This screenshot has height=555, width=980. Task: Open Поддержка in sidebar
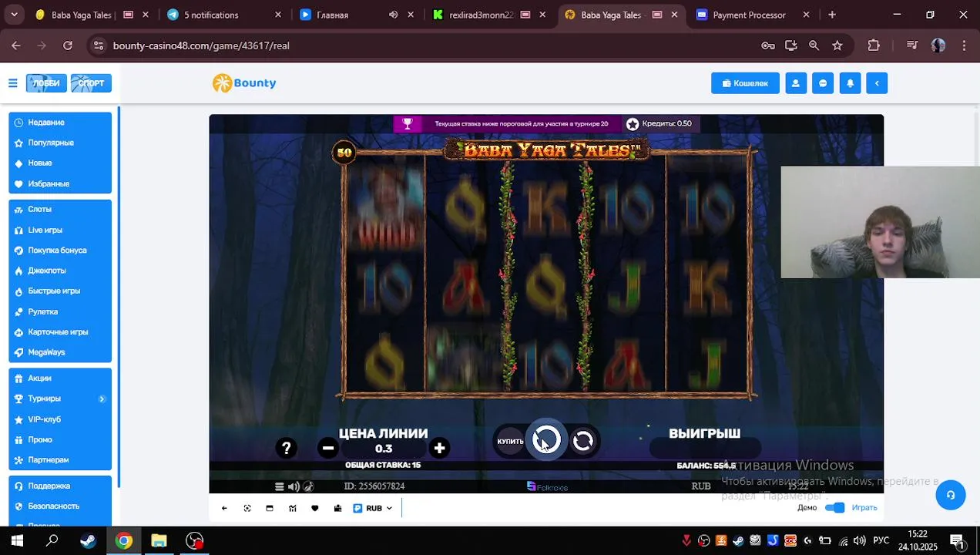pos(60,486)
